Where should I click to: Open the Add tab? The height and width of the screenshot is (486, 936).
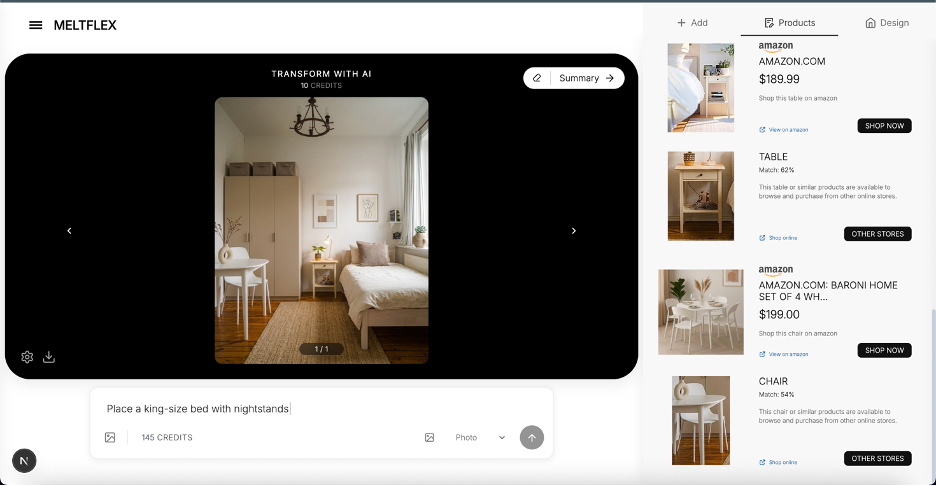(692, 23)
